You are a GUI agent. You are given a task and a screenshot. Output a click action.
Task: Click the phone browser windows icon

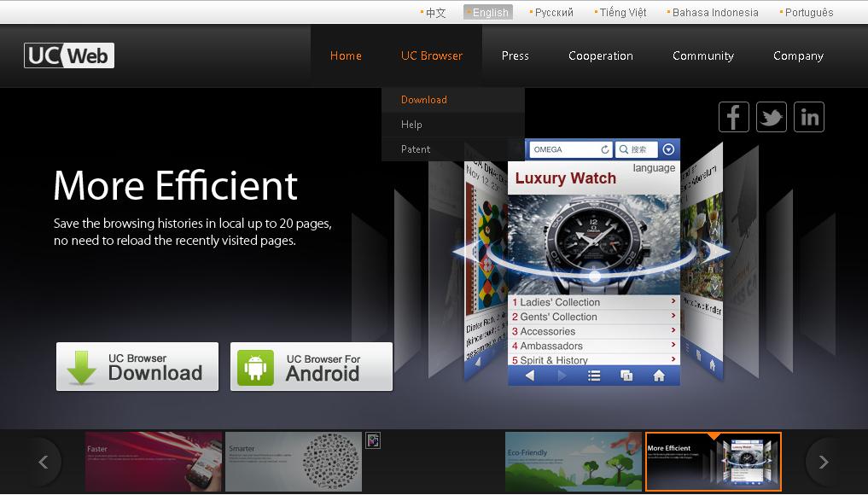coord(626,376)
